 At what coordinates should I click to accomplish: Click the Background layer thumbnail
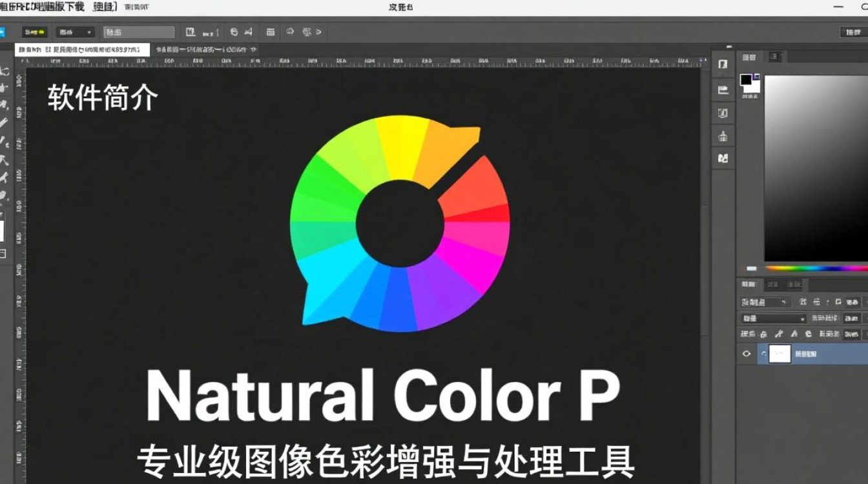click(x=780, y=354)
